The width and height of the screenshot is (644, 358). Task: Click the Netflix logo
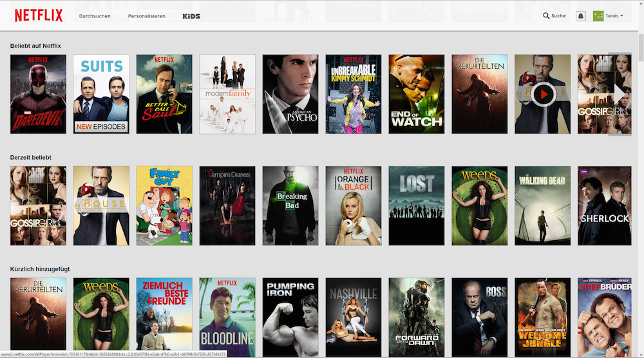[39, 15]
